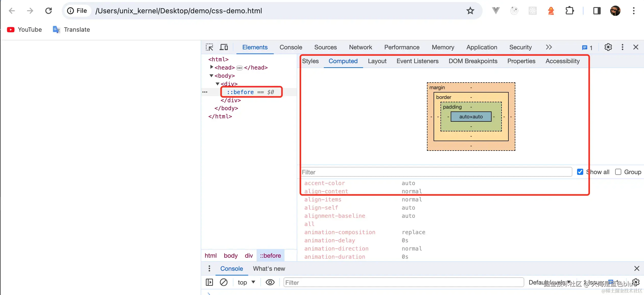Select div in the breadcrumb bar
The height and width of the screenshot is (295, 644).
(248, 256)
